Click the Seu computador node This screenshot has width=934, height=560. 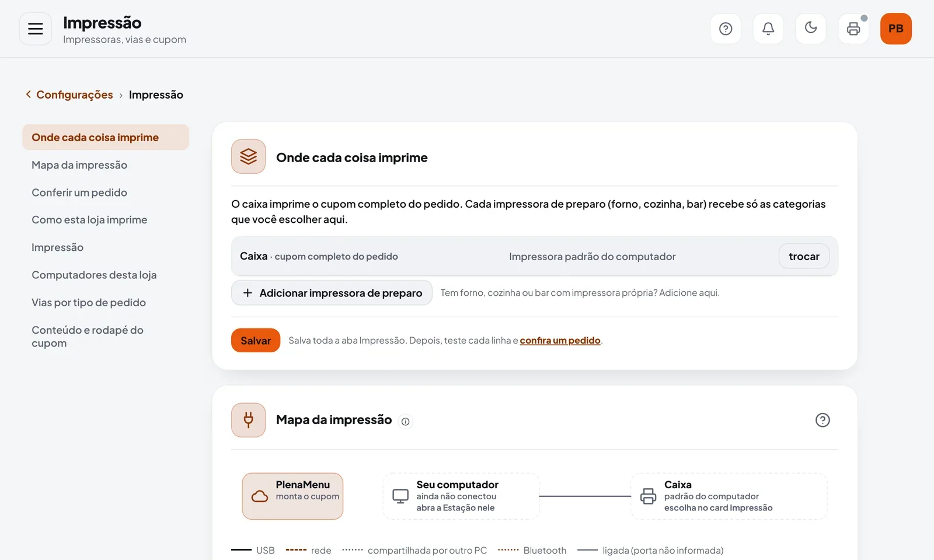tap(461, 496)
